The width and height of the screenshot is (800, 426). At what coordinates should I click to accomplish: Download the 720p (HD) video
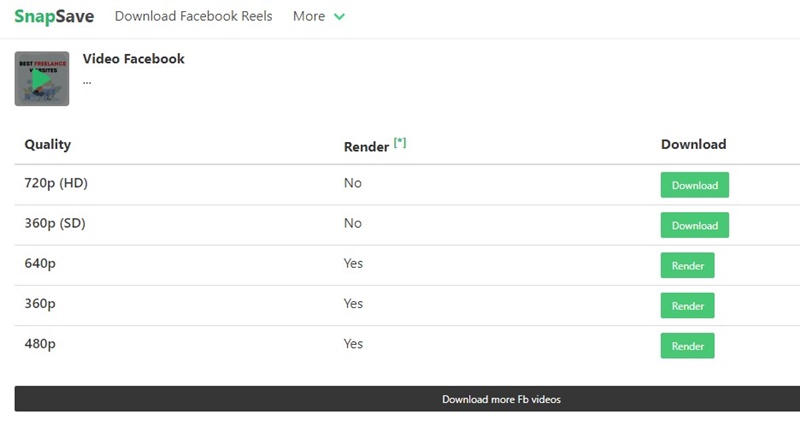pyautogui.click(x=694, y=185)
